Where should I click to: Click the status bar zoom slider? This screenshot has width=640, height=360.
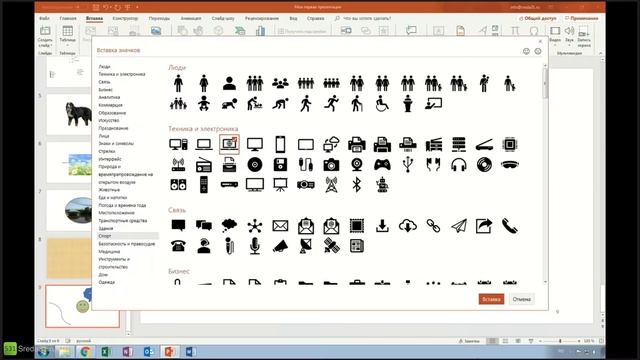click(560, 341)
